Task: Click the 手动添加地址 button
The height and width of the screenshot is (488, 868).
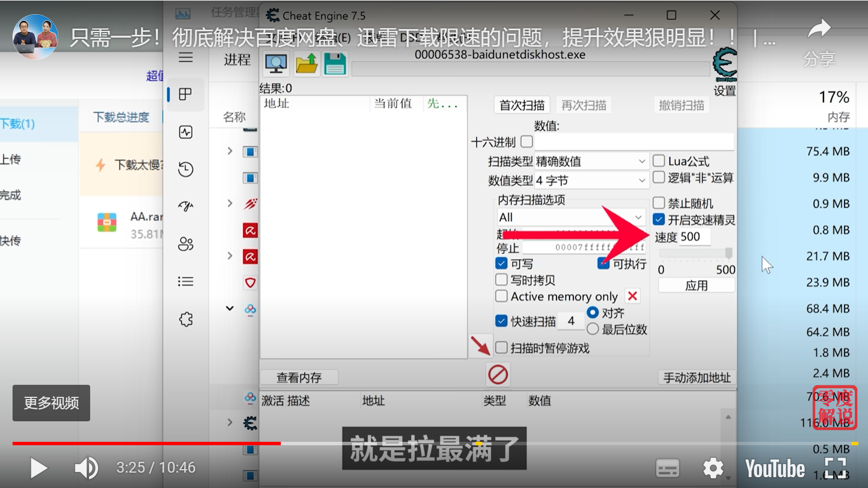Action: [x=697, y=377]
